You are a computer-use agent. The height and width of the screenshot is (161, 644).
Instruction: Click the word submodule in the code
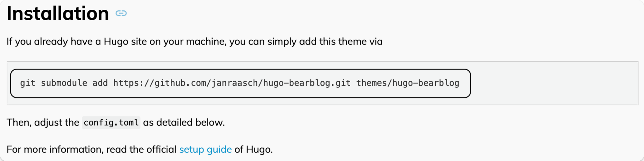(x=64, y=83)
